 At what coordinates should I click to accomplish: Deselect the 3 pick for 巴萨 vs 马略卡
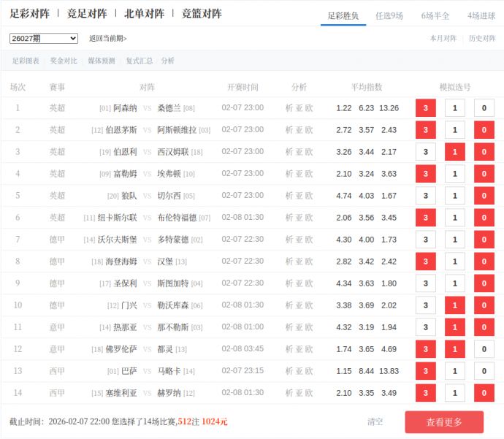[425, 371]
